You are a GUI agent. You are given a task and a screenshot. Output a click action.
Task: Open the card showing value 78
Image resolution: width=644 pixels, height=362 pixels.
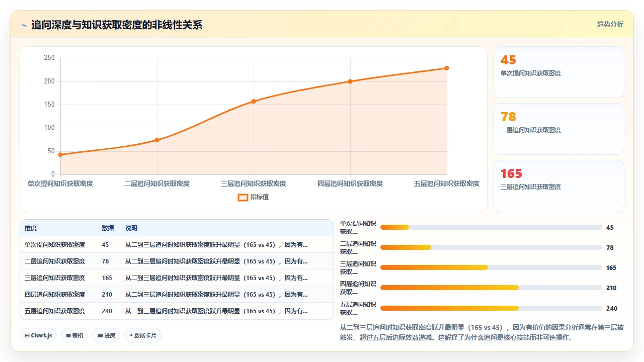(558, 129)
